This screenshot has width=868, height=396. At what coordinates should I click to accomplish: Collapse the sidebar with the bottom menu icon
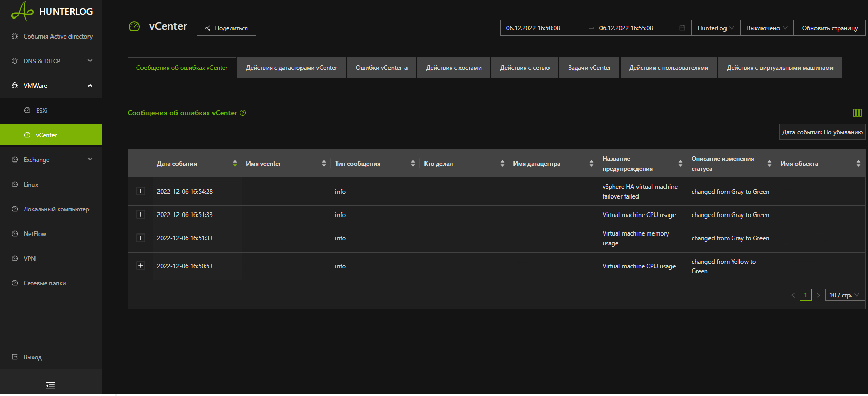click(50, 385)
